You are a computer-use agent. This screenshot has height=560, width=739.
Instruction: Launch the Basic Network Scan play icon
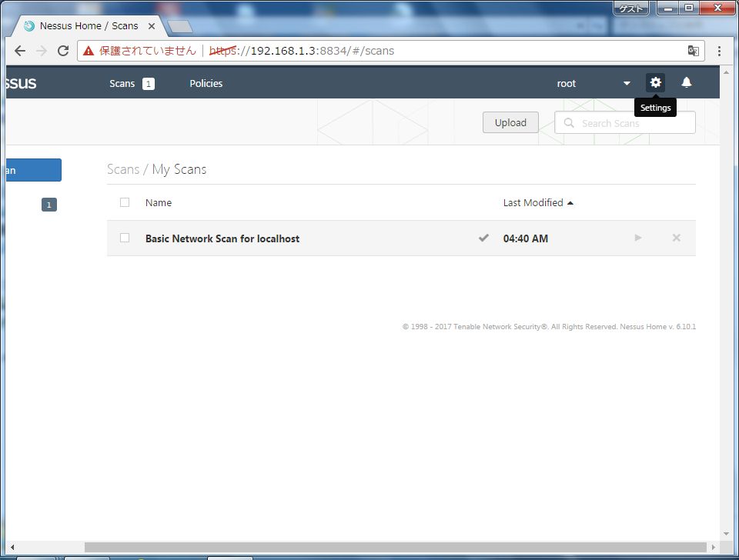tap(637, 238)
